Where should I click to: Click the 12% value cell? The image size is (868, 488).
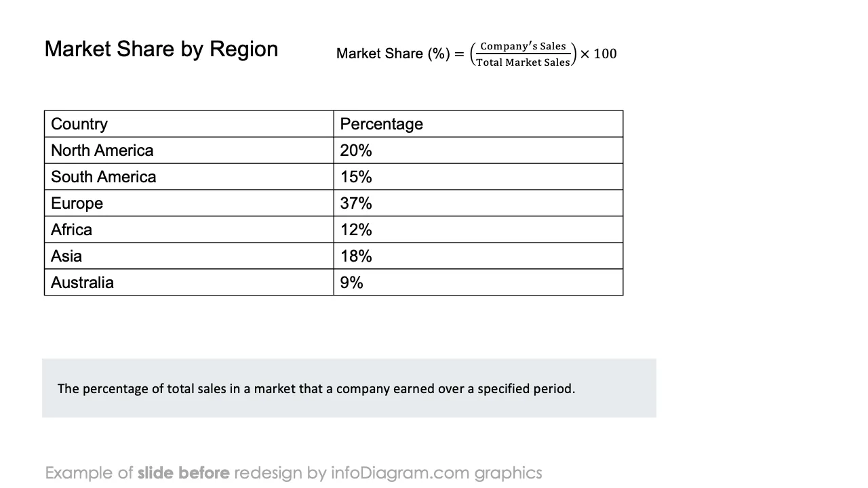pyautogui.click(x=478, y=230)
